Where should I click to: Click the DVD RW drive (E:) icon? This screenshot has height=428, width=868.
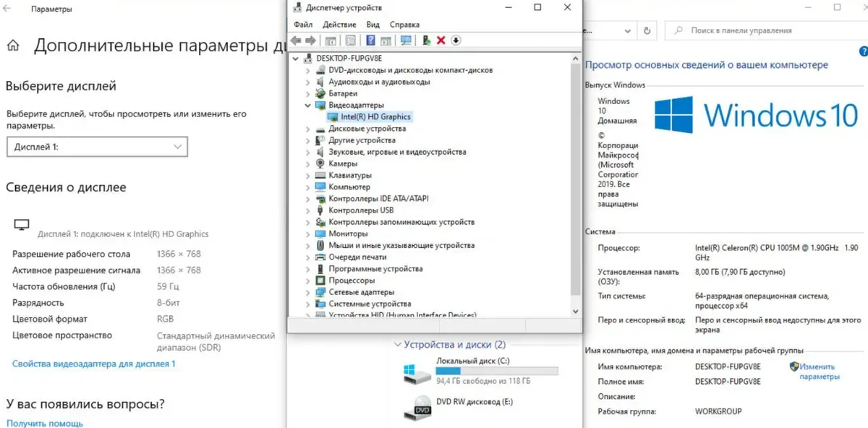tap(418, 408)
